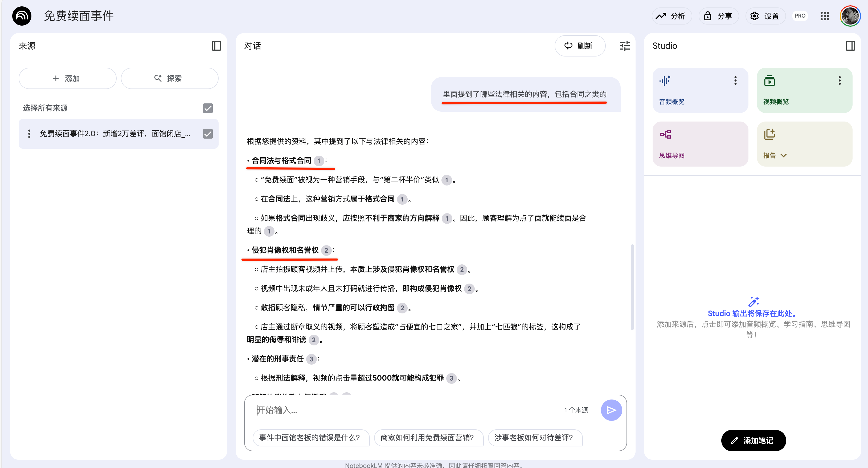
Task: Click the 添加 source button
Action: [x=67, y=78]
